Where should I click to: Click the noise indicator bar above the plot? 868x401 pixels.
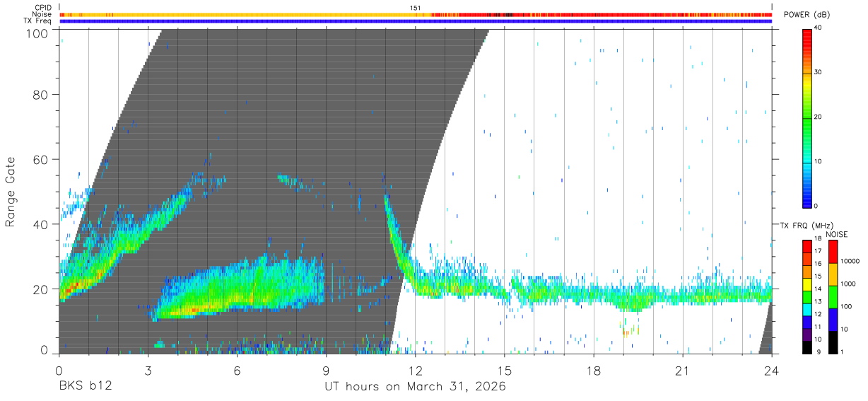pyautogui.click(x=416, y=14)
